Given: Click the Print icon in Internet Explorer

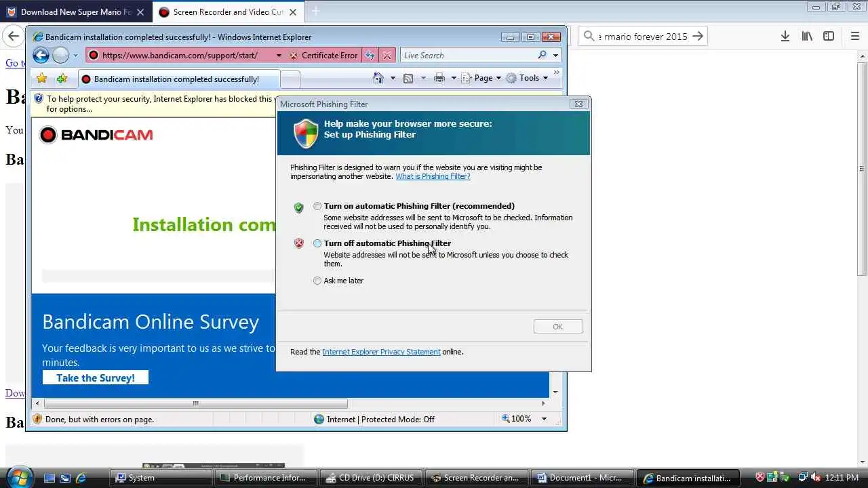Looking at the screenshot, I should pyautogui.click(x=439, y=78).
